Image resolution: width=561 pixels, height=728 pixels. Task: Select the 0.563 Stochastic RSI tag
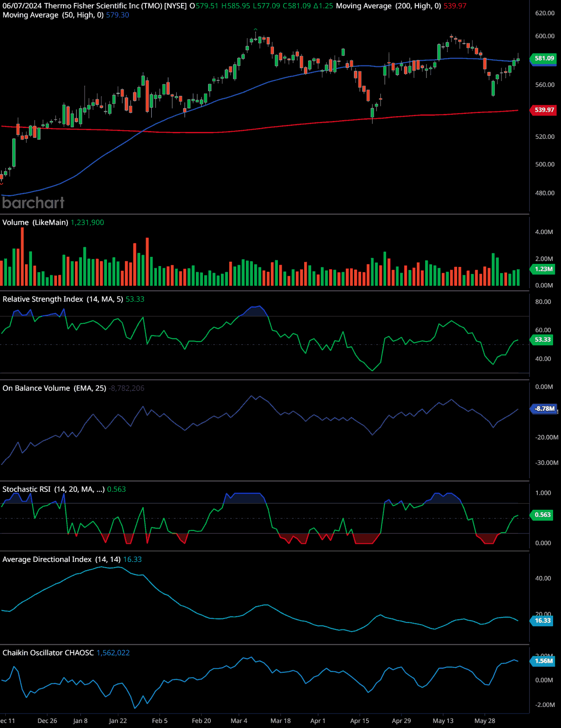pos(542,515)
